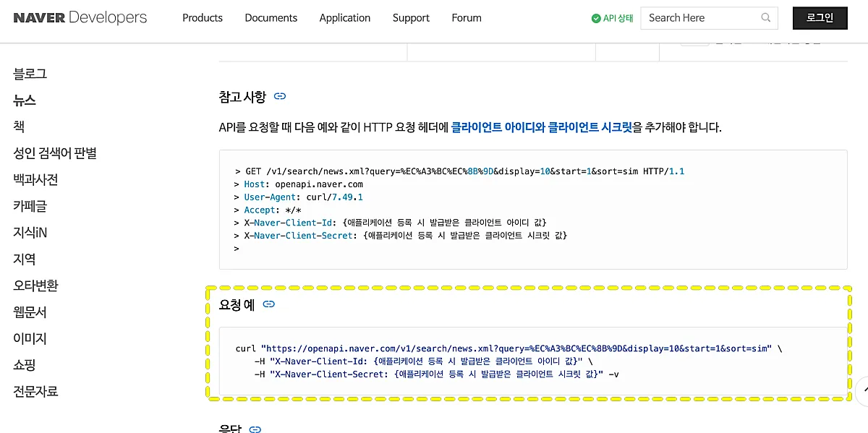The image size is (868, 433).
Task: Click the GET /v1/search/news.xml request line
Action: pyautogui.click(x=459, y=171)
